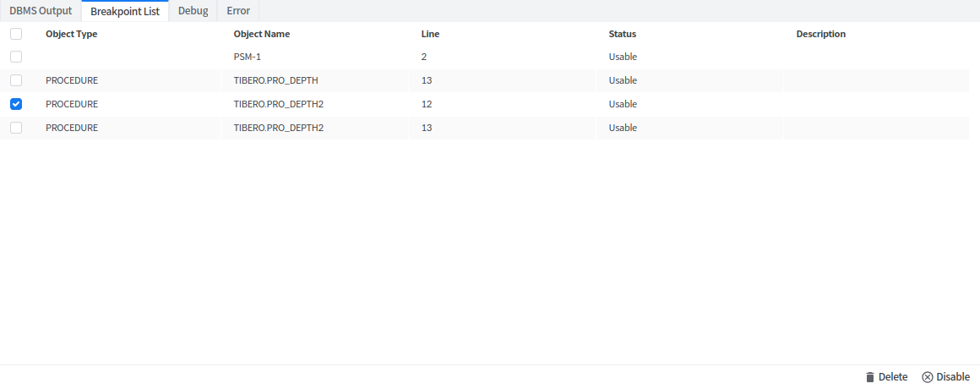
Task: Click the trash icon beside Delete
Action: coord(869,377)
